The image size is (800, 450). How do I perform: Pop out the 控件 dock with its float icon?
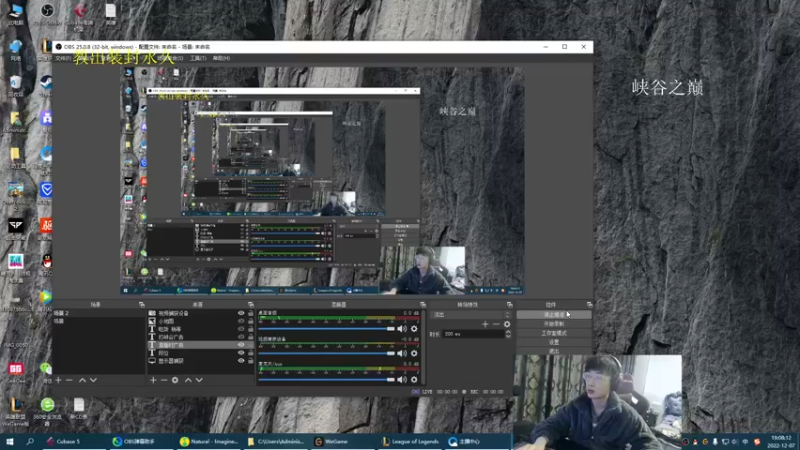pyautogui.click(x=589, y=305)
